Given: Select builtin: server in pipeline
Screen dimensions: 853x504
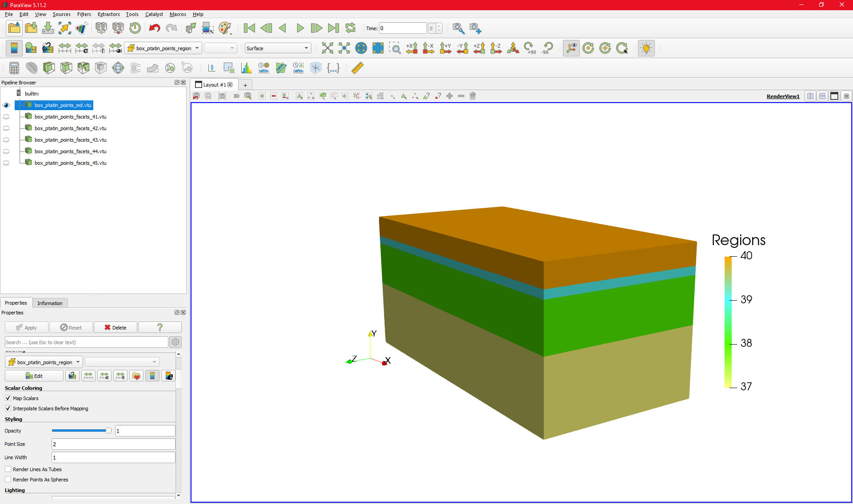Looking at the screenshot, I should [x=32, y=94].
